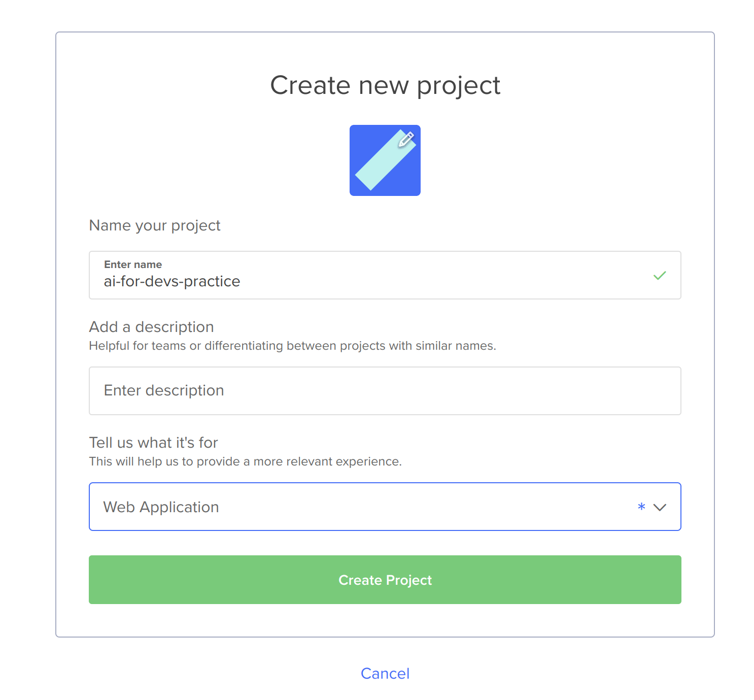The height and width of the screenshot is (700, 754).
Task: Click the green Create Project button
Action: [385, 580]
